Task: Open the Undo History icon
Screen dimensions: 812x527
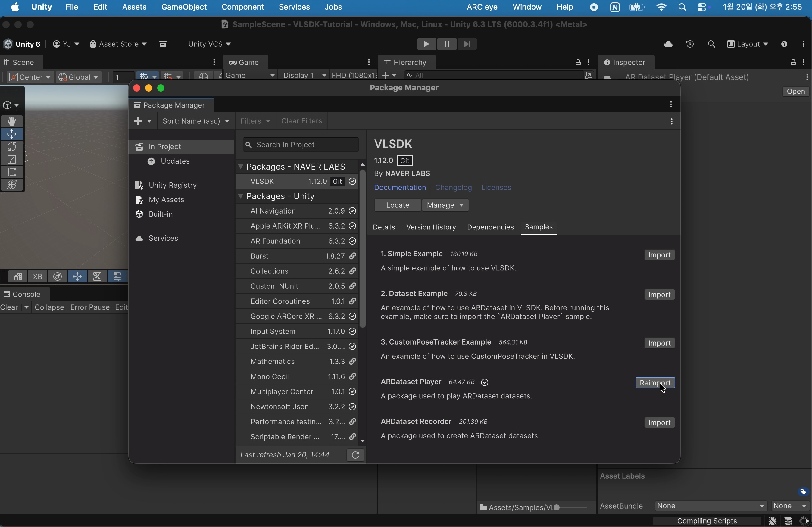Action: pos(690,44)
